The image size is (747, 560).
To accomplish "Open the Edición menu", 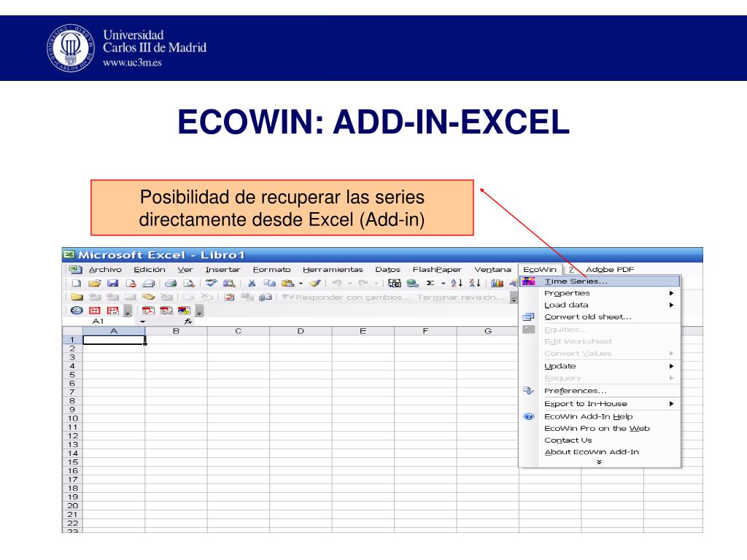I will tap(149, 270).
